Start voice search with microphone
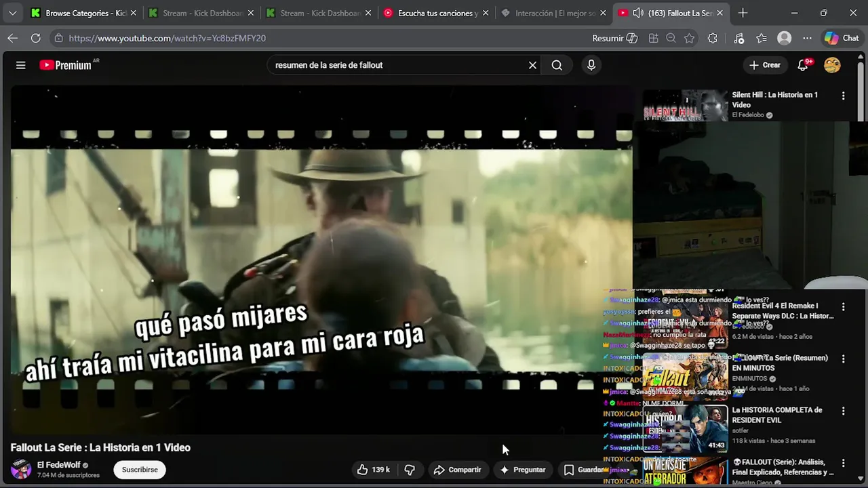The image size is (868, 488). pos(591,65)
